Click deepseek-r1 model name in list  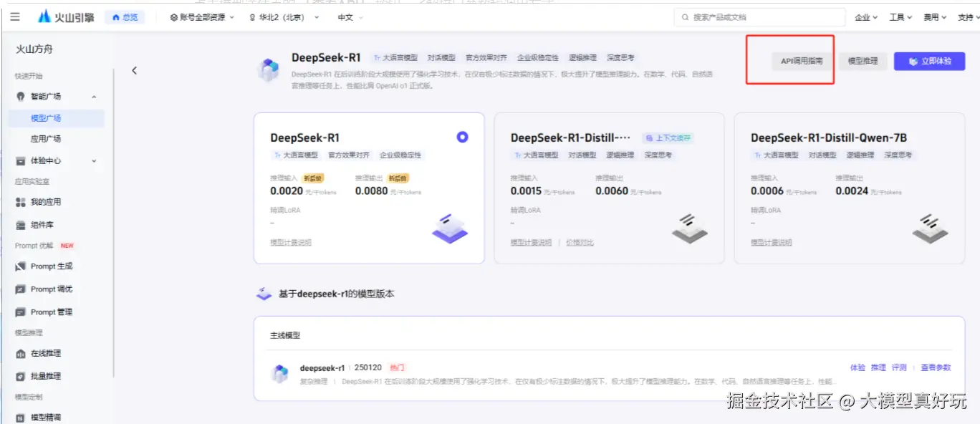click(322, 368)
